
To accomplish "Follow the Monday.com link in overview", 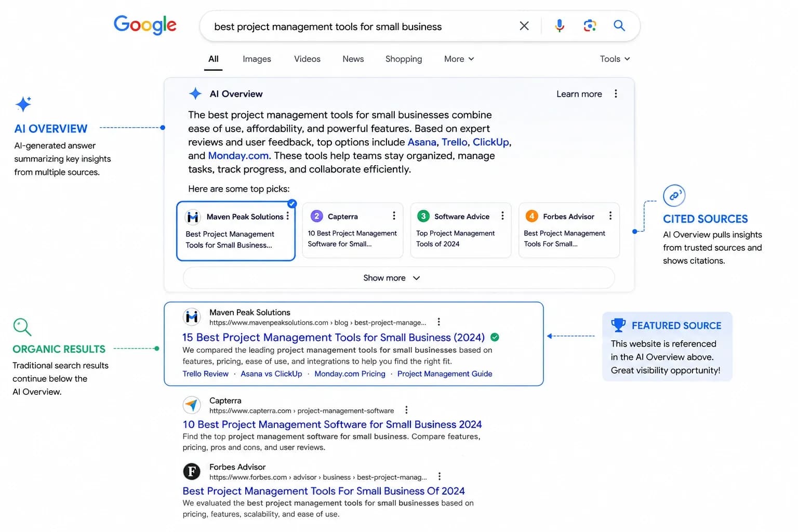I will (x=238, y=155).
